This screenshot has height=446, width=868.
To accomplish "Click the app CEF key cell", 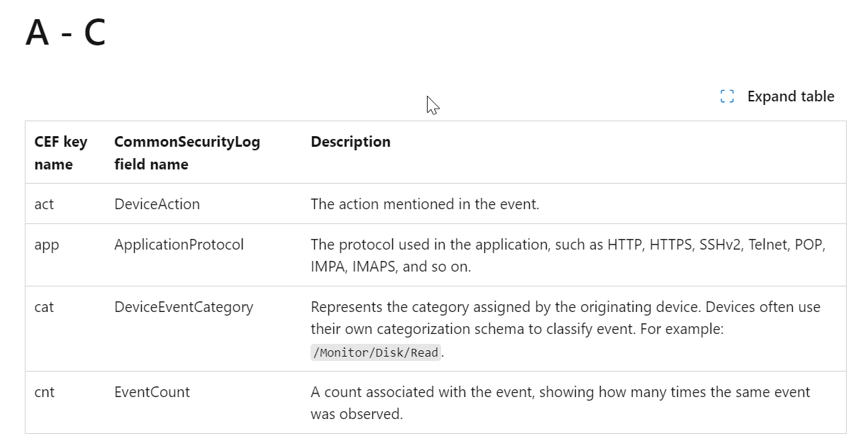I will (x=47, y=245).
